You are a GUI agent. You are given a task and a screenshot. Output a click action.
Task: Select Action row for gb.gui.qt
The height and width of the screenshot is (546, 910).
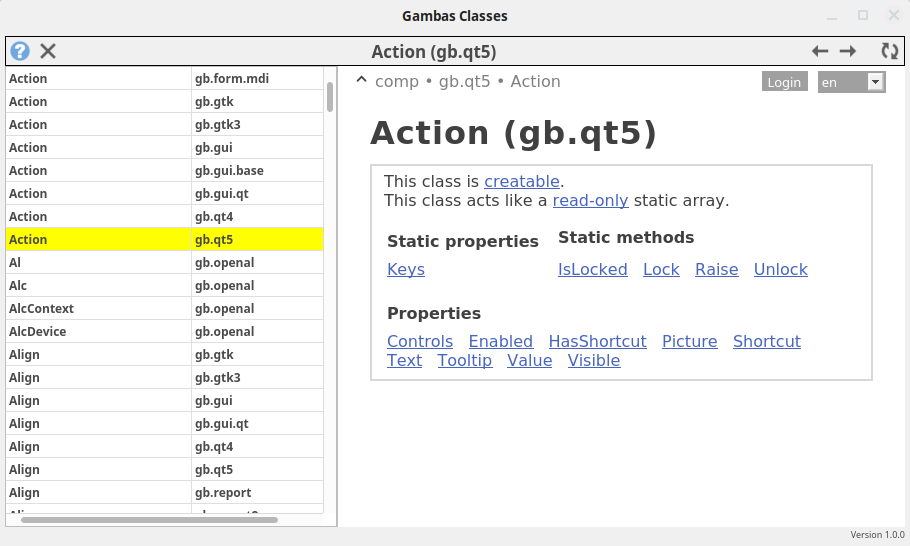[x=165, y=194]
